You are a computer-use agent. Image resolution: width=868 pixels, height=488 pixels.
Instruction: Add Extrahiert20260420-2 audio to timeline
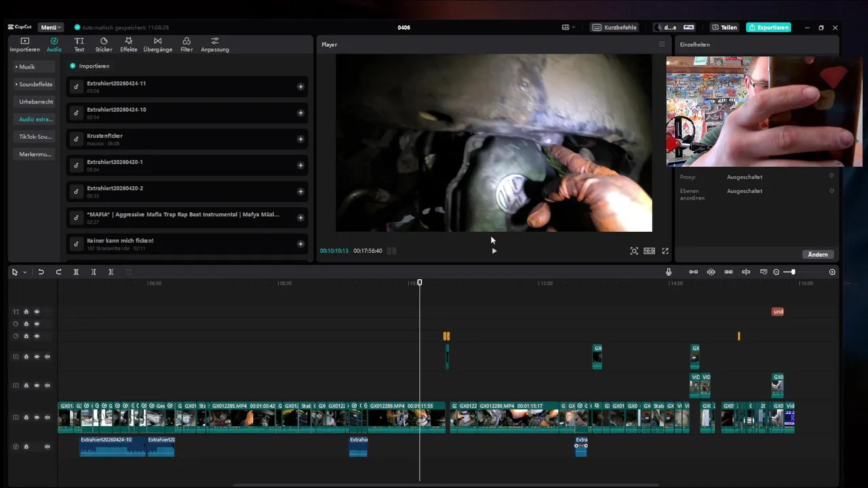coord(300,192)
